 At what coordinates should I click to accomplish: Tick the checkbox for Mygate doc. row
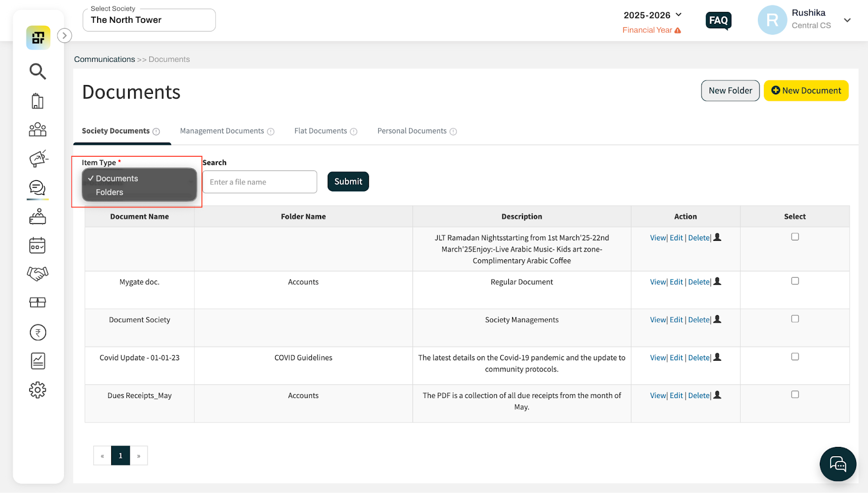pos(795,281)
